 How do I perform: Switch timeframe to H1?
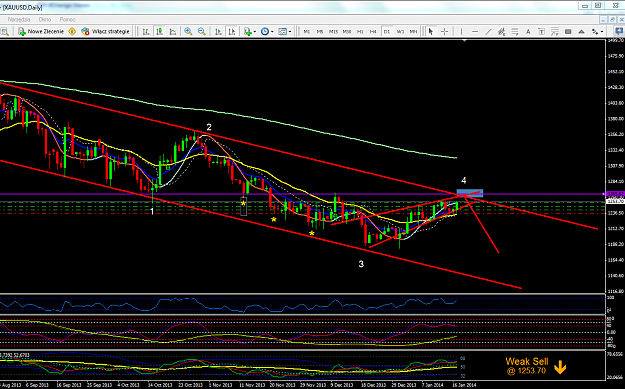click(360, 31)
